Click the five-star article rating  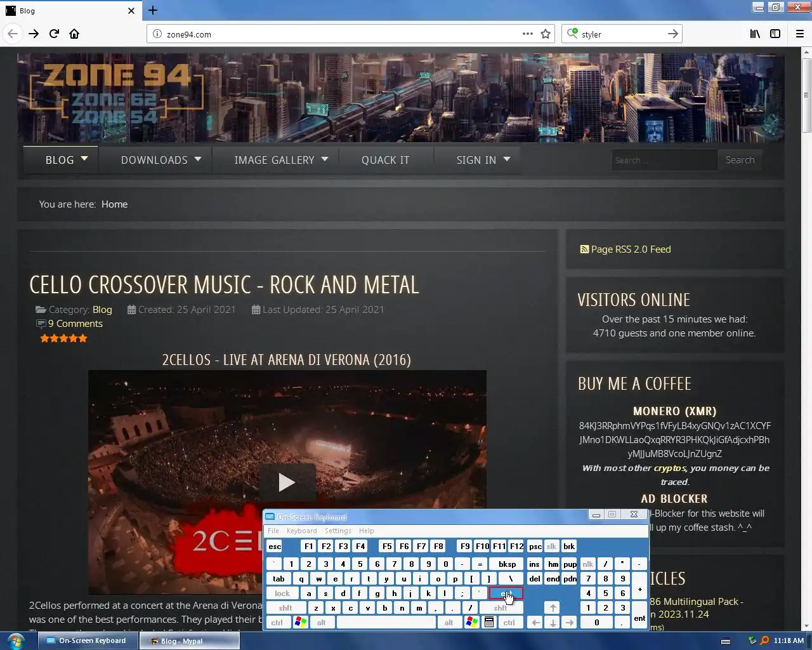[63, 338]
